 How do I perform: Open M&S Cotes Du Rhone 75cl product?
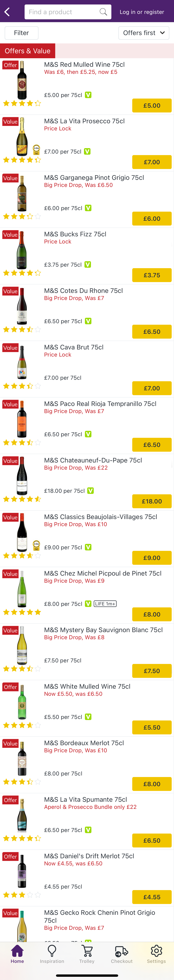(x=83, y=291)
